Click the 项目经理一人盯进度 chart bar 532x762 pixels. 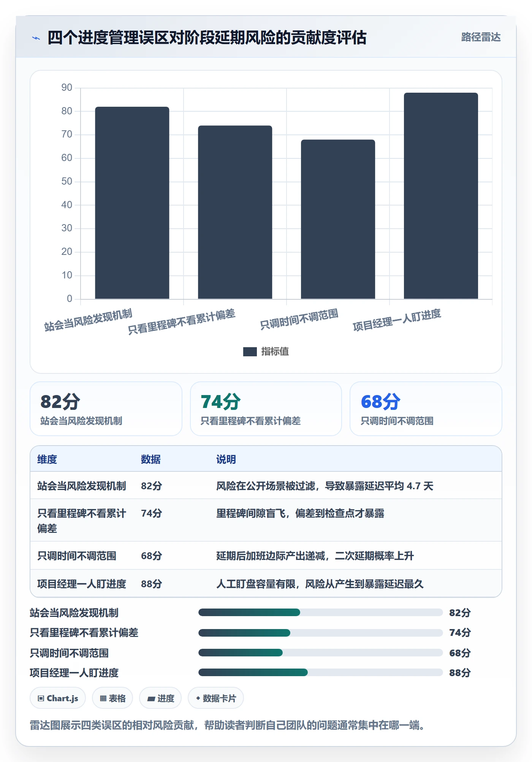[441, 196]
